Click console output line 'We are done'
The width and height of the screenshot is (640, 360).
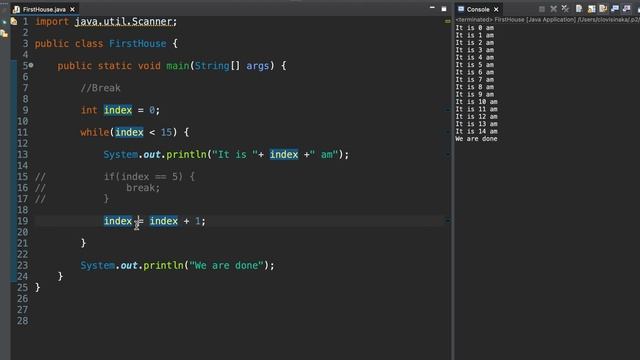476,139
